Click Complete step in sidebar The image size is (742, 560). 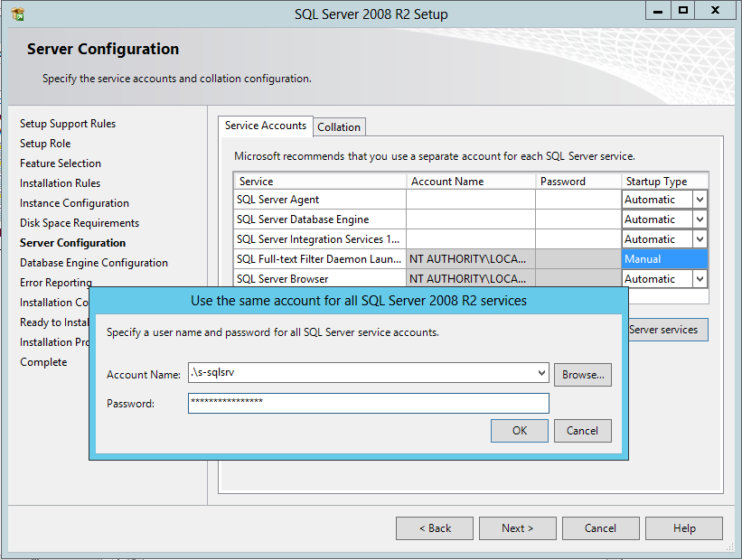click(43, 362)
